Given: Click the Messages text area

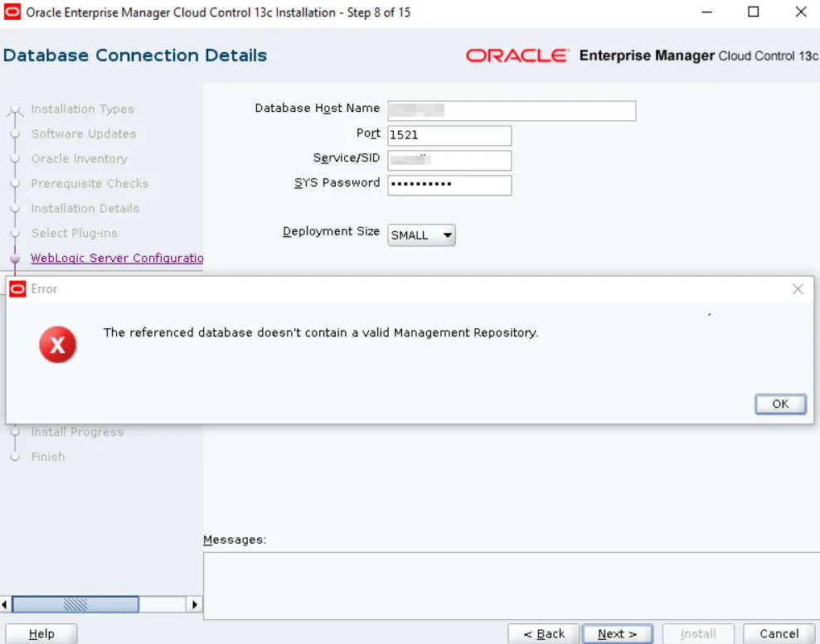Looking at the screenshot, I should (x=511, y=585).
